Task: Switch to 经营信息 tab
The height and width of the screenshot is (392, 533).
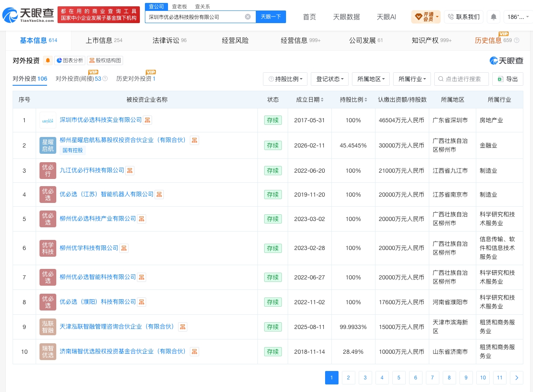Action: pos(301,41)
